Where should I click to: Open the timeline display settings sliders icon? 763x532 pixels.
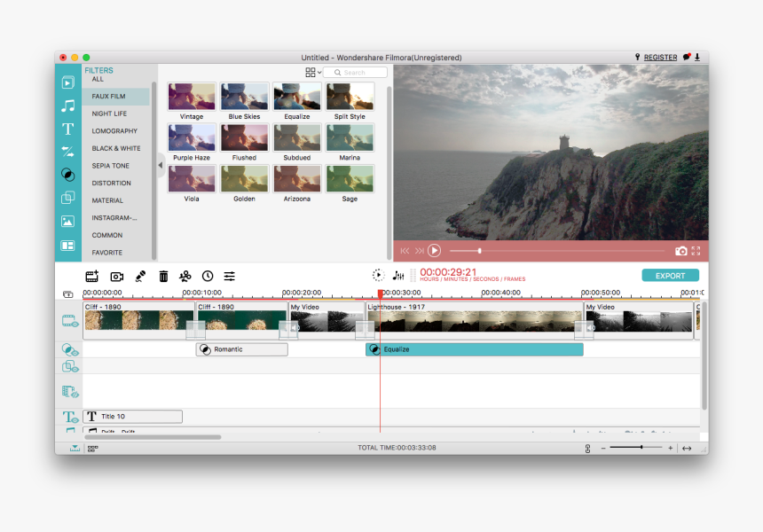pyautogui.click(x=229, y=277)
